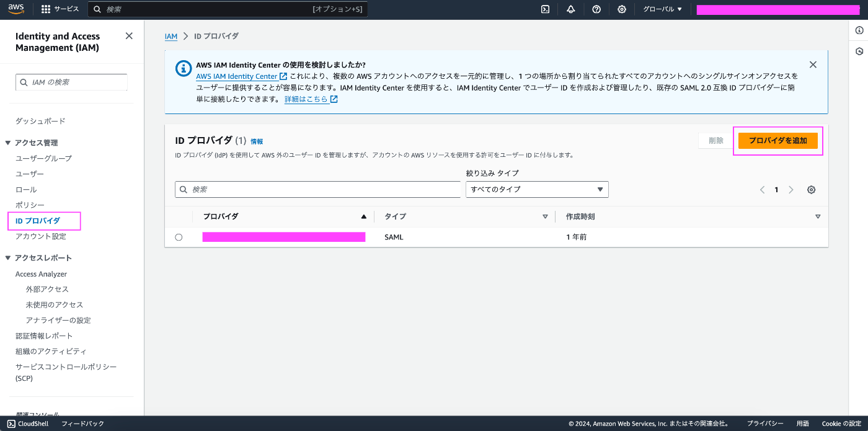Dismiss the IAM Identity Center banner

(813, 64)
